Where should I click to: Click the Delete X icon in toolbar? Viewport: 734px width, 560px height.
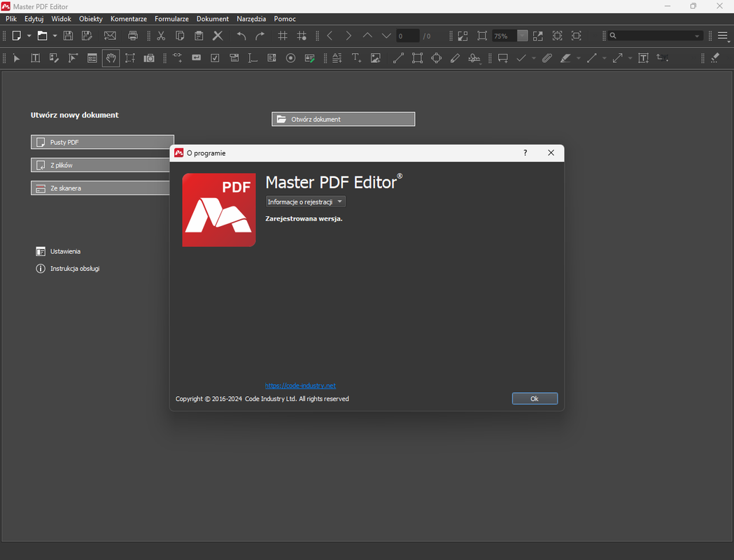click(218, 36)
